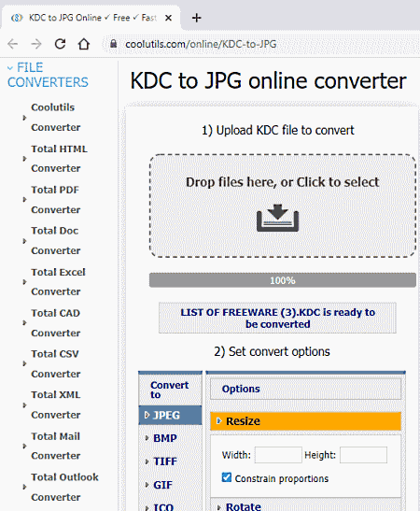The width and height of the screenshot is (420, 511).
Task: Click the 100% upload progress bar
Action: pyautogui.click(x=282, y=280)
